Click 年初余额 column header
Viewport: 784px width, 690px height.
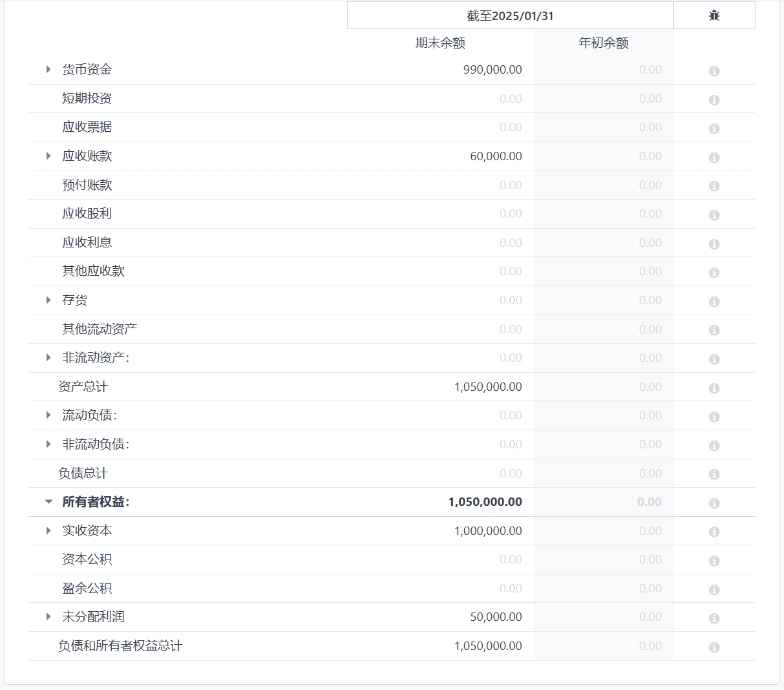(x=603, y=43)
